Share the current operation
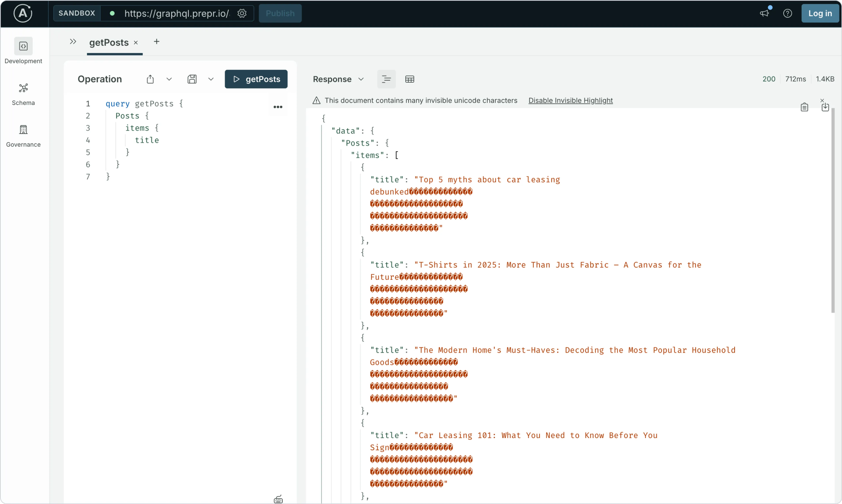The width and height of the screenshot is (842, 504). tap(150, 79)
